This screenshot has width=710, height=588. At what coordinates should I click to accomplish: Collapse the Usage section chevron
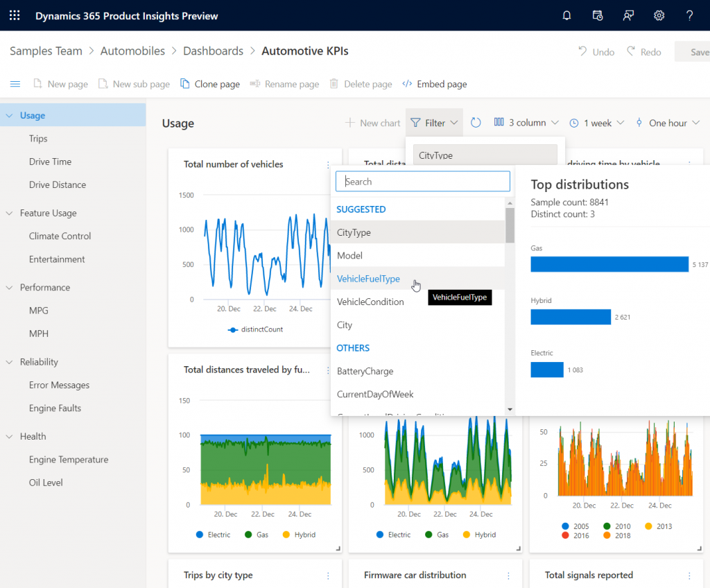pyautogui.click(x=9, y=116)
